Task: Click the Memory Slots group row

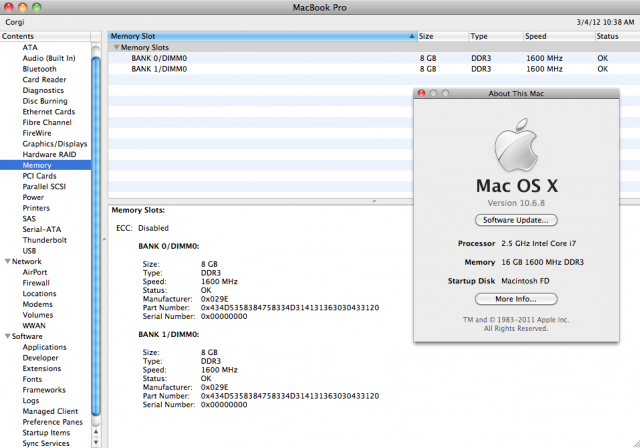Action: click(374, 47)
